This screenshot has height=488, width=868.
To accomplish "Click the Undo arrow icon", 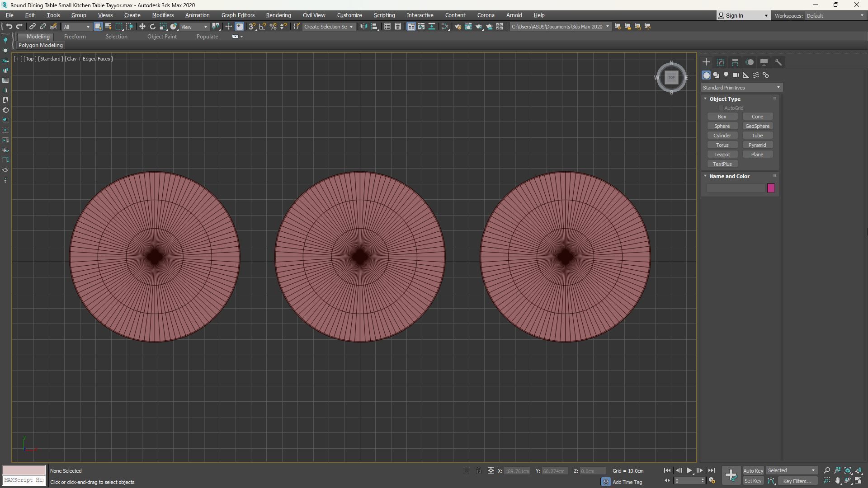I will pyautogui.click(x=9, y=27).
